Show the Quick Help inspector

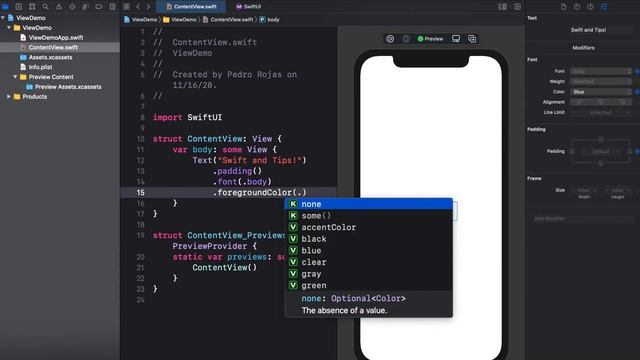coord(590,7)
